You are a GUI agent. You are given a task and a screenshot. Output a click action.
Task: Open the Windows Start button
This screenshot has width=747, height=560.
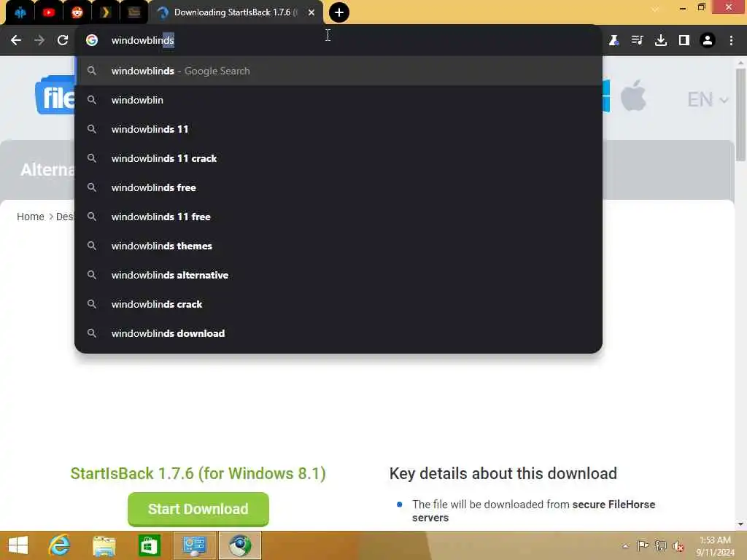tap(18, 545)
